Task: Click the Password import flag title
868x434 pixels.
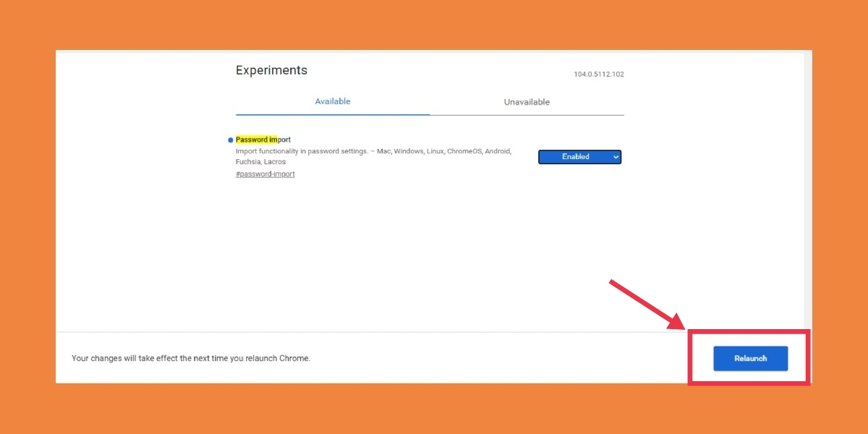Action: pos(263,139)
